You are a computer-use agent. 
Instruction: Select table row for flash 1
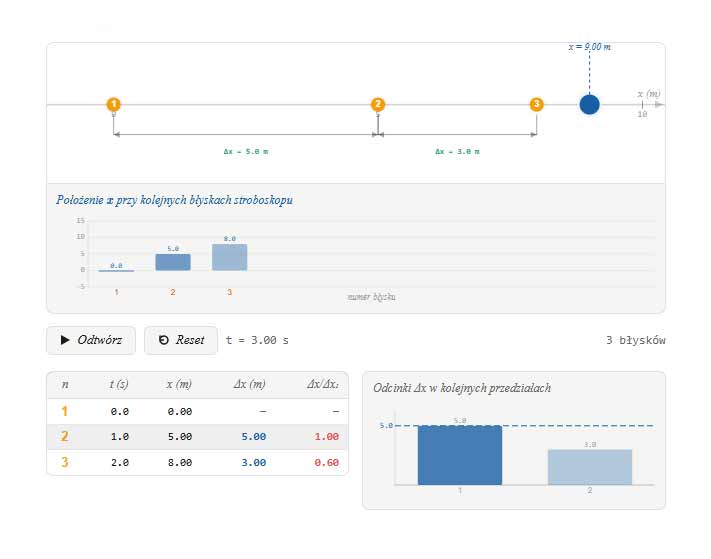click(x=198, y=412)
